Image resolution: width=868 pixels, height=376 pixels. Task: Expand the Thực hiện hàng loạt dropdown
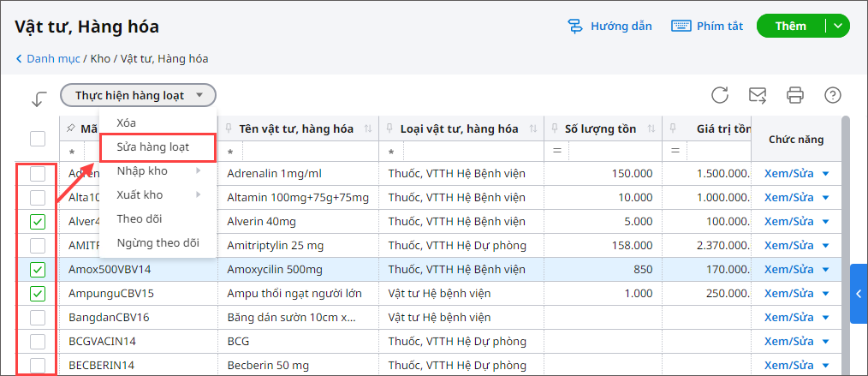coord(138,95)
